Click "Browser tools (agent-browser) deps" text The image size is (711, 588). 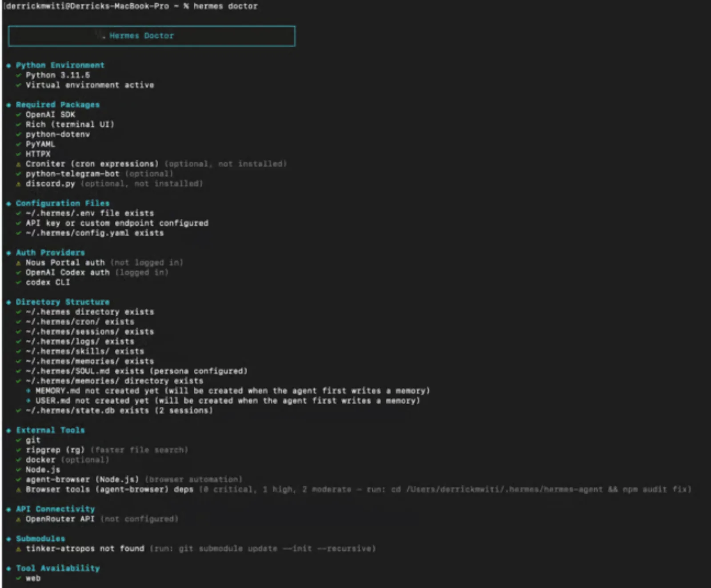pyautogui.click(x=109, y=489)
